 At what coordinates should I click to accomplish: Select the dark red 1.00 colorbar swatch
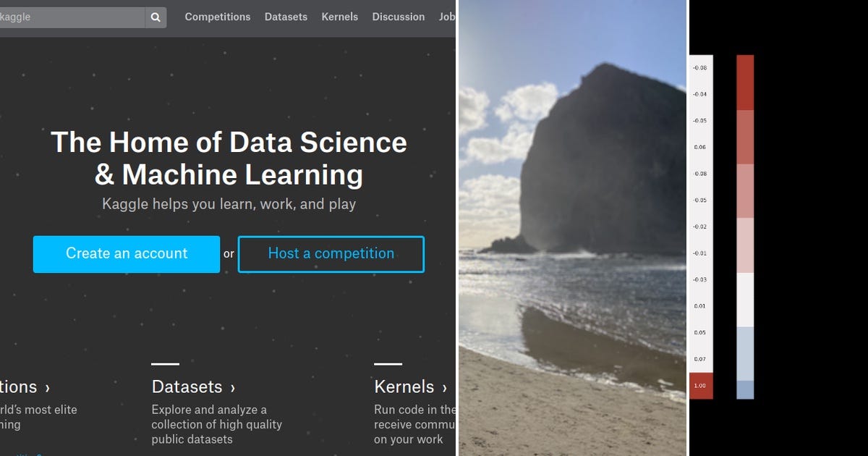click(x=700, y=387)
